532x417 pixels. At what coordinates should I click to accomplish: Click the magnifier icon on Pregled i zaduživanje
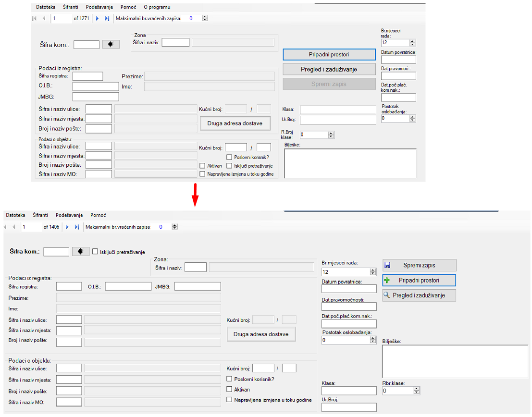coord(387,295)
